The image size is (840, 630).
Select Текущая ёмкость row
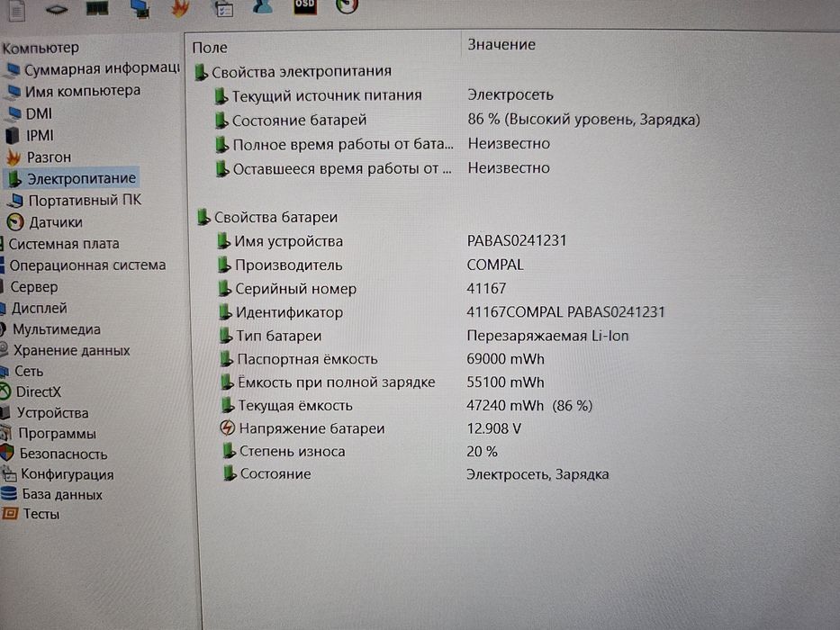coord(286,406)
